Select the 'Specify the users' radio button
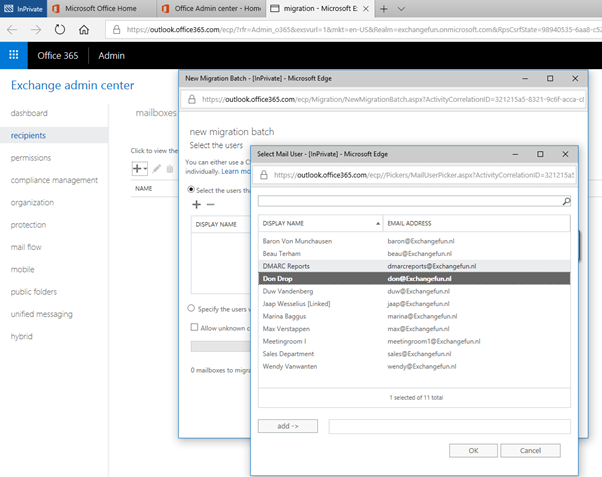The height and width of the screenshot is (477, 602). [x=192, y=308]
